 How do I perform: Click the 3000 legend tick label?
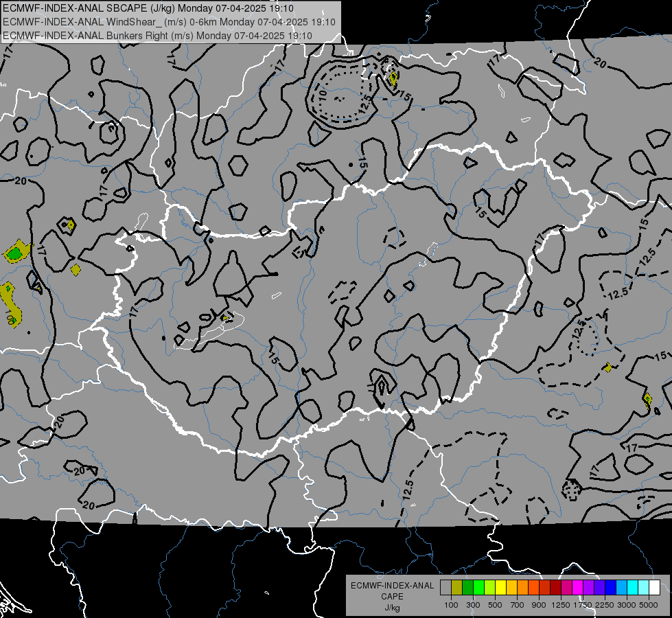[627, 605]
